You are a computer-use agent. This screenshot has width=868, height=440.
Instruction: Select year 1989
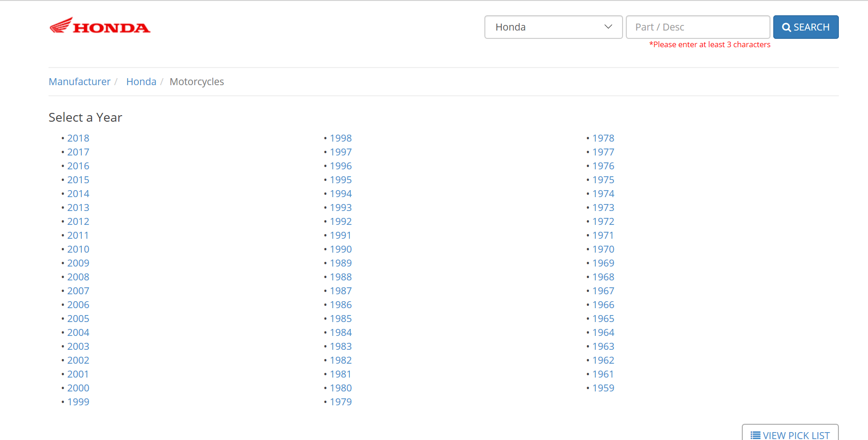[341, 263]
